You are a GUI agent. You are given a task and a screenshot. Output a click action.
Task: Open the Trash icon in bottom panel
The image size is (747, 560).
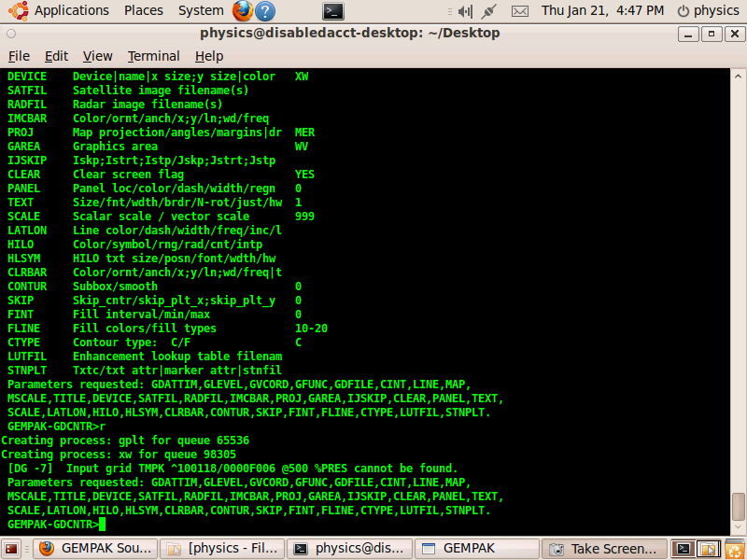tap(734, 549)
